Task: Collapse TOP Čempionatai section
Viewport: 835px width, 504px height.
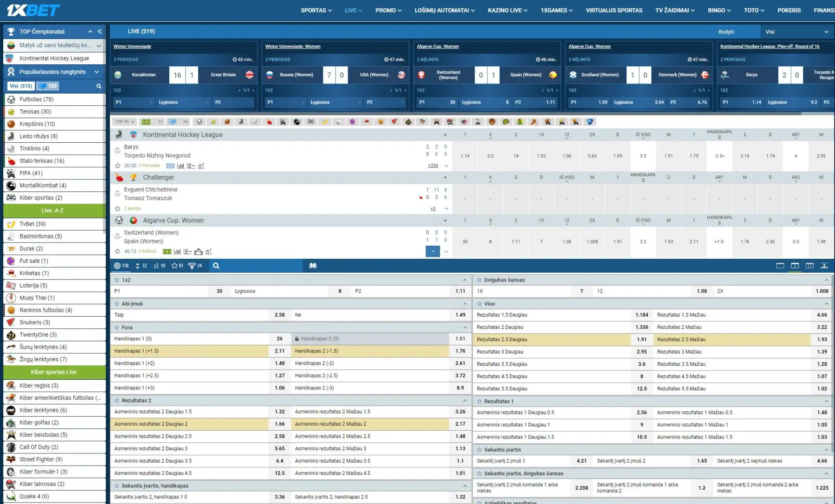Action: [x=90, y=32]
